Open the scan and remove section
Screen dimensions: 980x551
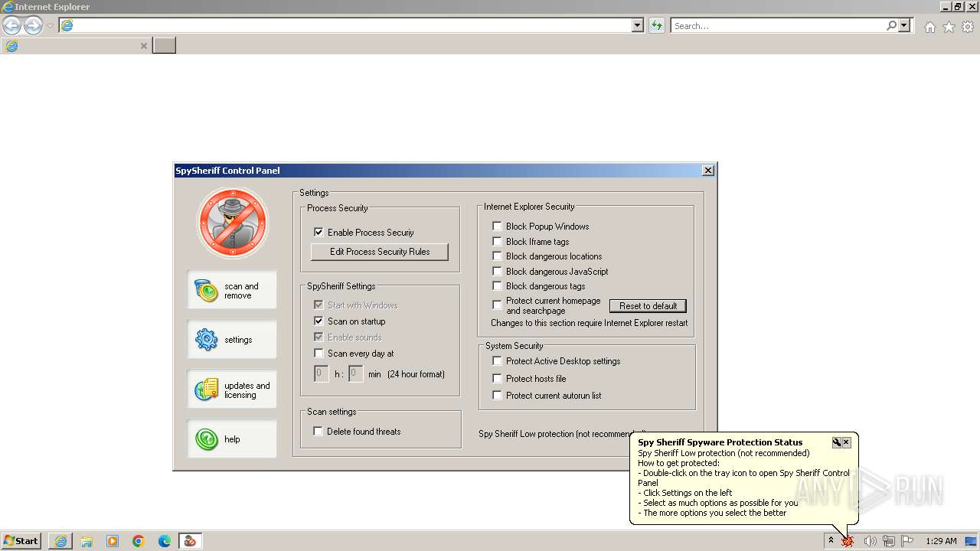tap(232, 290)
